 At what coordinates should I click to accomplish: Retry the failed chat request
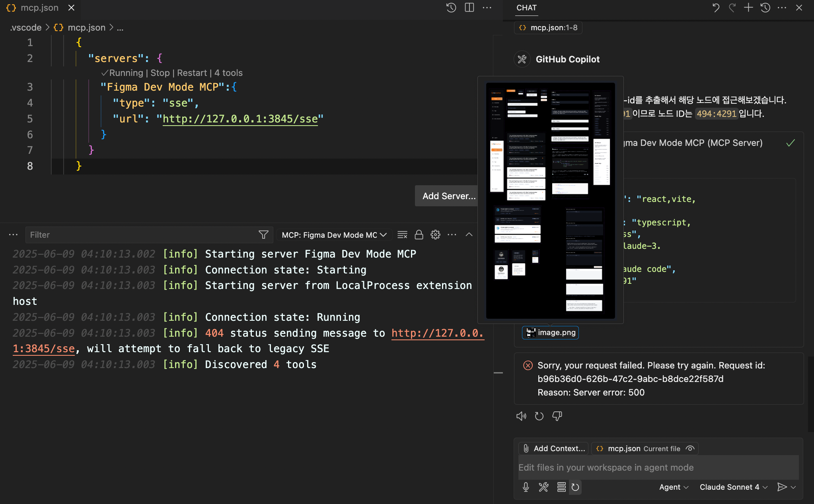tap(539, 416)
